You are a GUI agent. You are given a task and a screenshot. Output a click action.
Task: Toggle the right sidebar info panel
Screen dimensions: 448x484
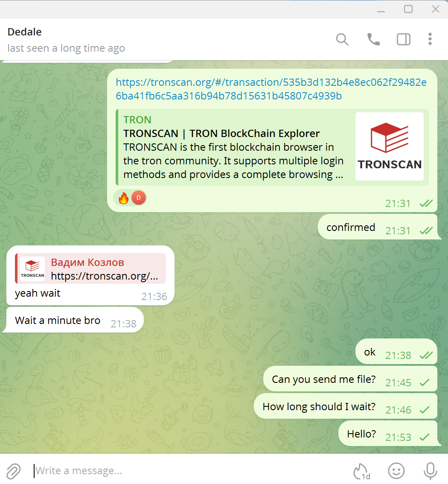coord(403,40)
